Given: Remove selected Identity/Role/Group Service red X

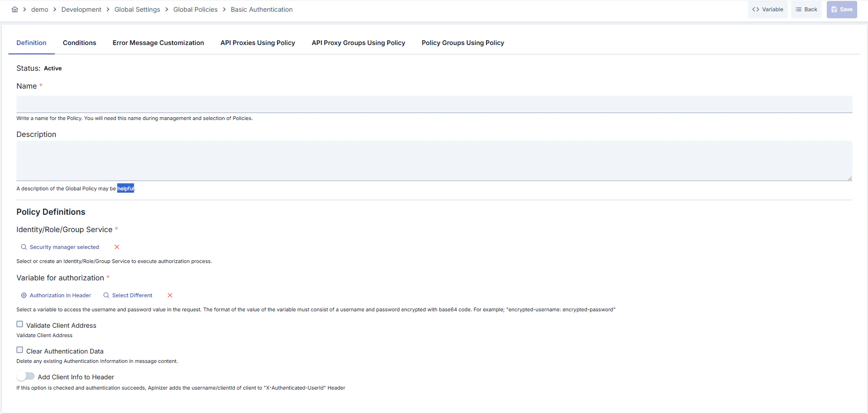Looking at the screenshot, I should tap(117, 247).
